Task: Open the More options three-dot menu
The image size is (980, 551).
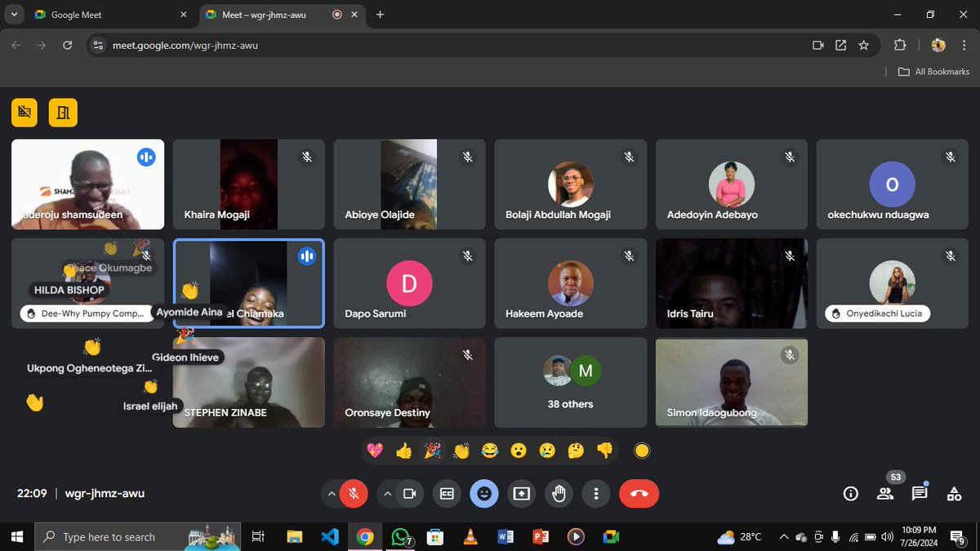Action: 597,493
